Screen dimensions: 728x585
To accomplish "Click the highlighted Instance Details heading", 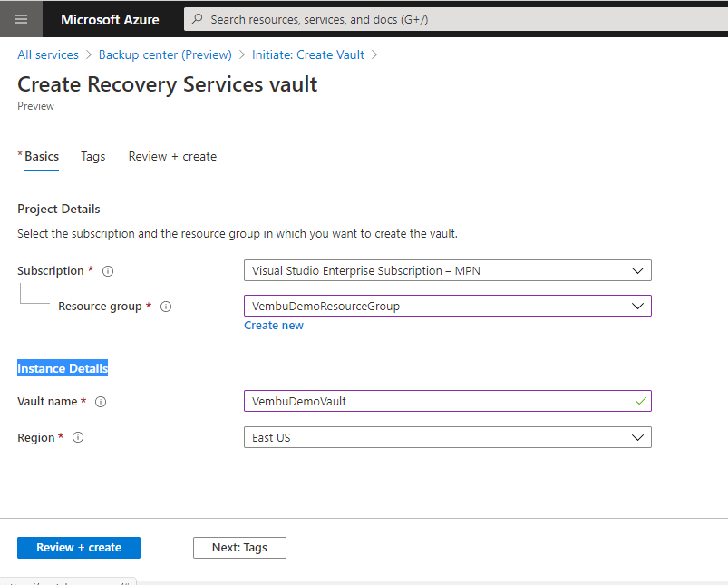I will tap(63, 368).
